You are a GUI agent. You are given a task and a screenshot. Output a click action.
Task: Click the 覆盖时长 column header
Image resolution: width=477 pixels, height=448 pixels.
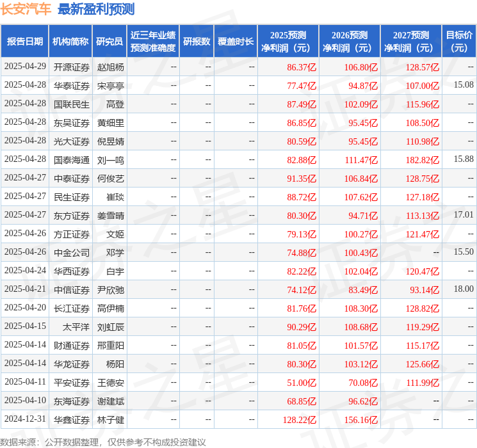point(236,42)
